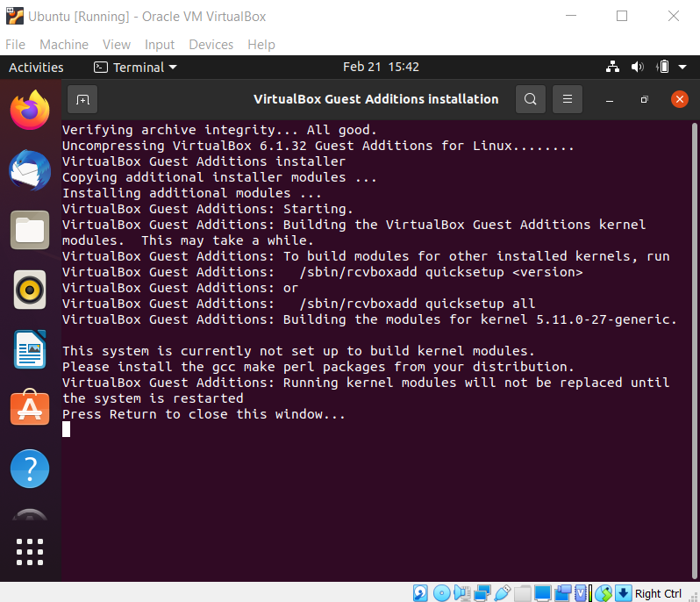This screenshot has height=602, width=700.
Task: Click 'VirtualBox Guest Additions: Starting.' line
Action: point(208,209)
